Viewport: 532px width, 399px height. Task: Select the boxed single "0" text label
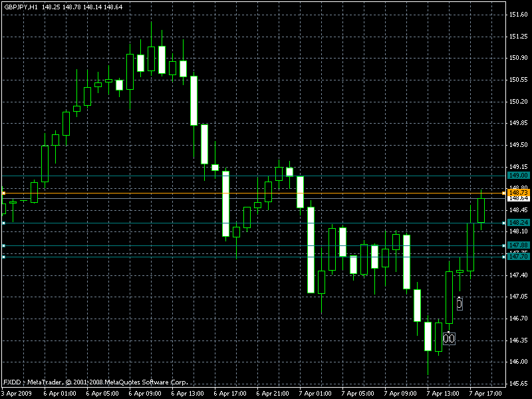point(460,304)
